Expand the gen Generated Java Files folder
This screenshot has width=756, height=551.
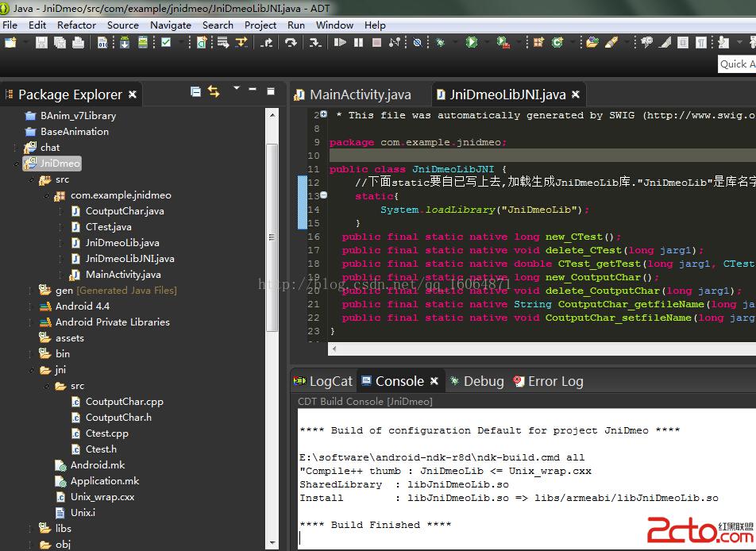pyautogui.click(x=30, y=291)
